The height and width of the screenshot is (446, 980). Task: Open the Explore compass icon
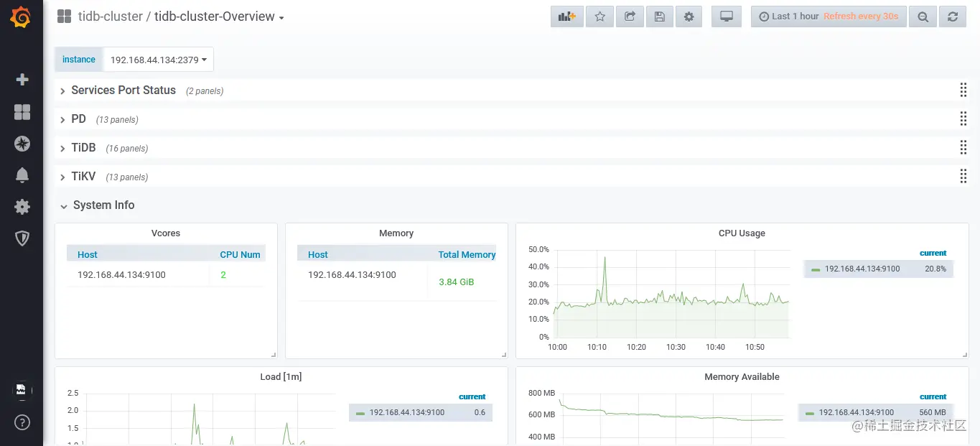22,144
